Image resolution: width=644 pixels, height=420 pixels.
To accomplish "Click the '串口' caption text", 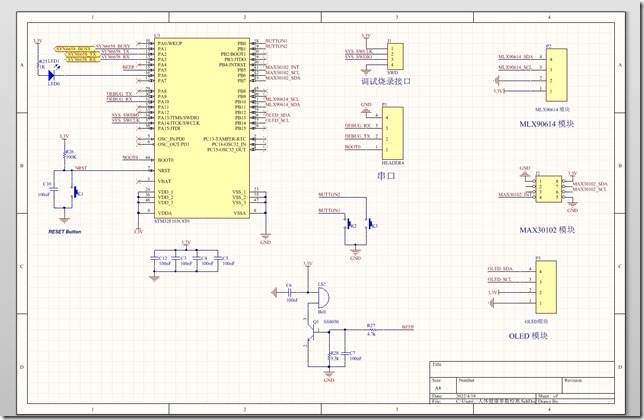I will [386, 176].
